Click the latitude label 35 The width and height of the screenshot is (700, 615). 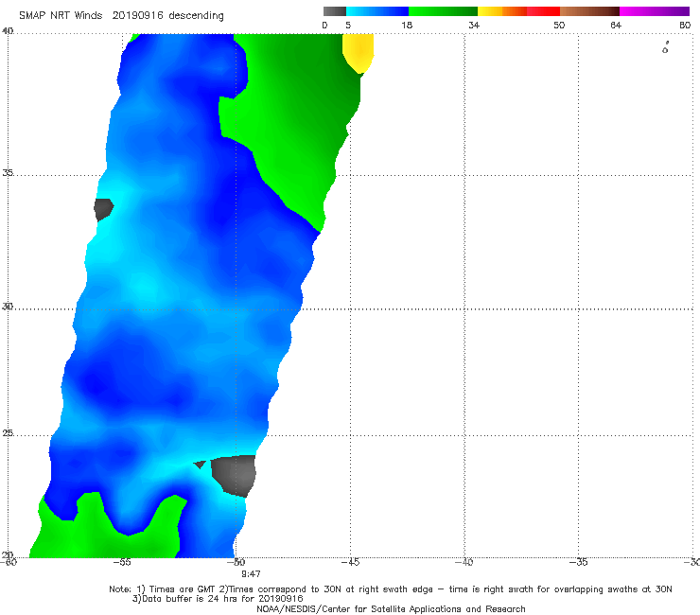pyautogui.click(x=8, y=172)
